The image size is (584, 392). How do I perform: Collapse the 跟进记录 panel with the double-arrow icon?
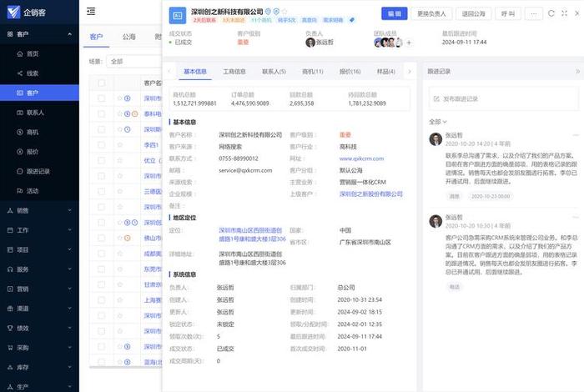point(577,72)
